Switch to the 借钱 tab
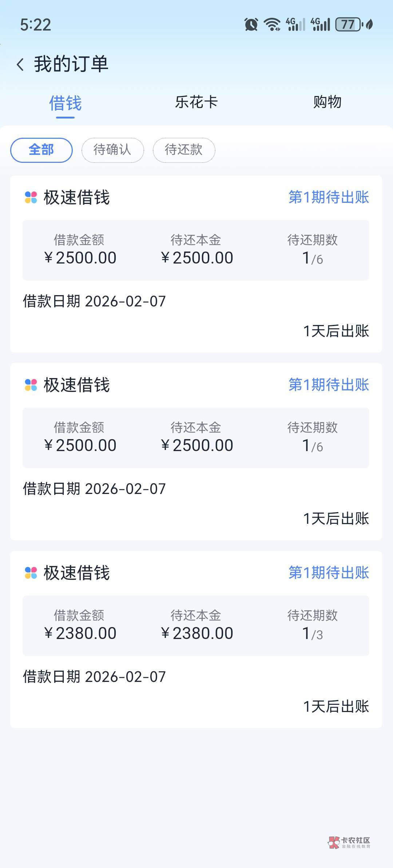Image resolution: width=393 pixels, height=868 pixels. pos(65,103)
